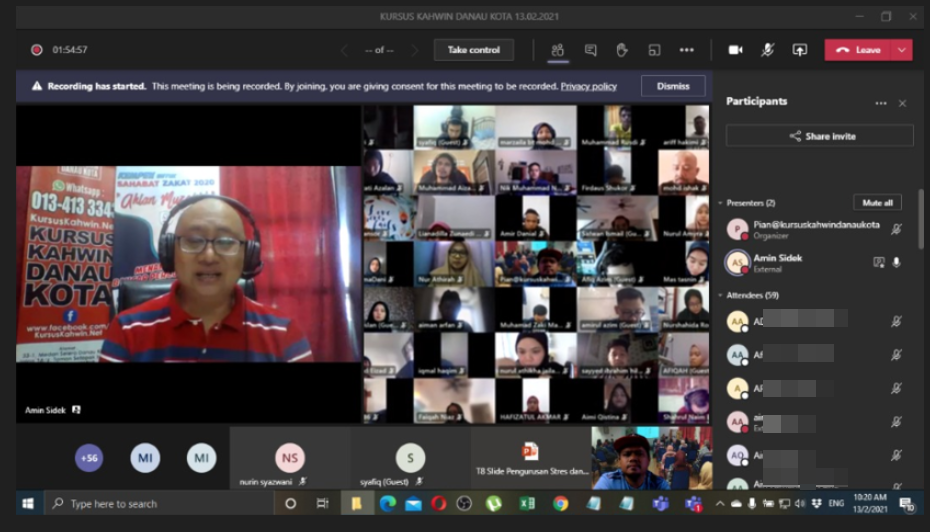The image size is (930, 532).
Task: Open Participants panel more options ellipsis
Action: click(881, 103)
